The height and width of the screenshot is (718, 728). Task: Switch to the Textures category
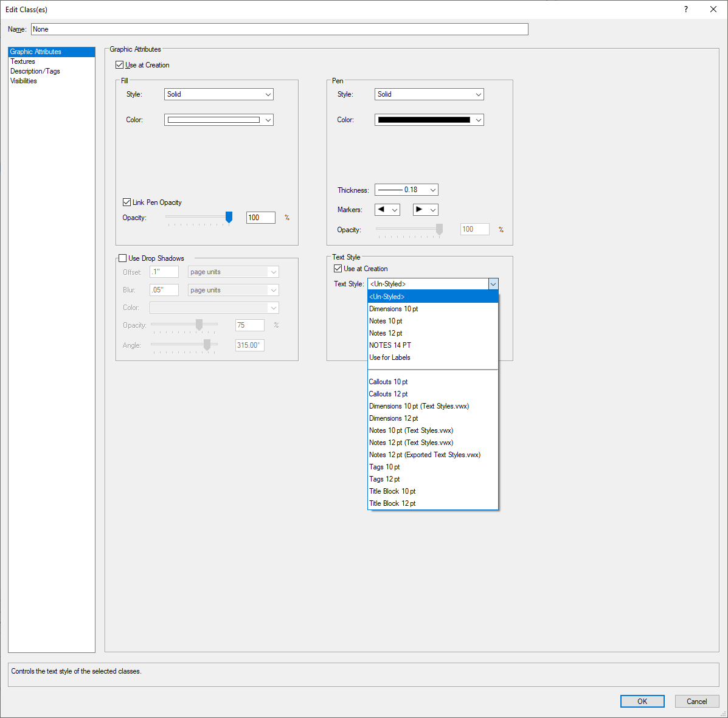(x=23, y=61)
